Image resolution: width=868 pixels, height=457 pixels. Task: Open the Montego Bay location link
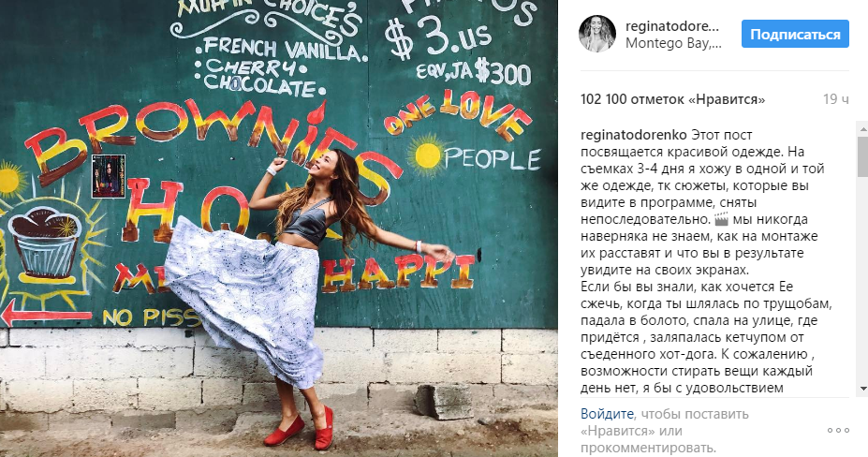673,43
